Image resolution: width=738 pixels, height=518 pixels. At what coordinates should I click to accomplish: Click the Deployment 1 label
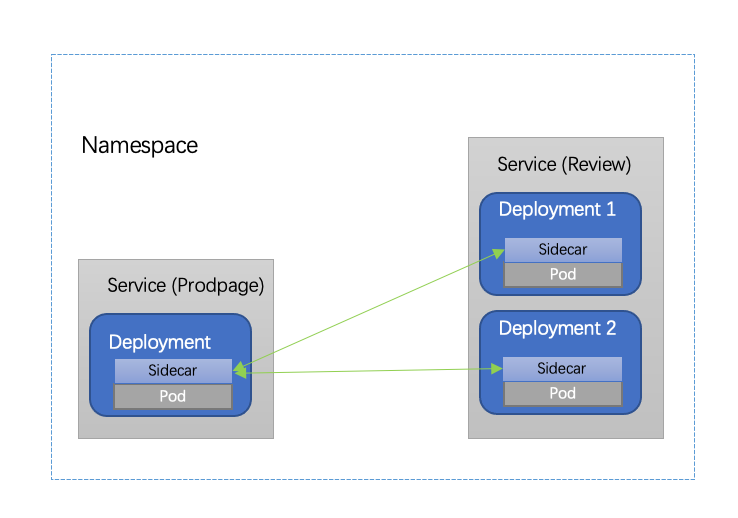coord(557,210)
